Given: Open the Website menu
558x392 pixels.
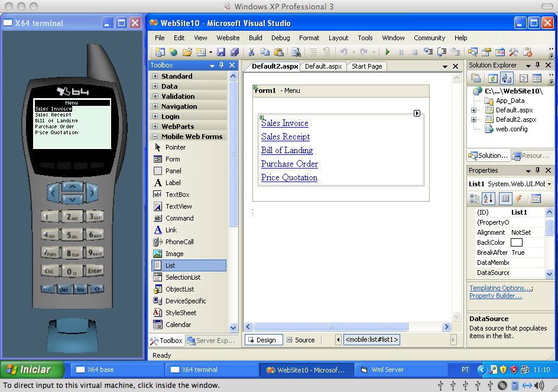Looking at the screenshot, I should point(228,38).
